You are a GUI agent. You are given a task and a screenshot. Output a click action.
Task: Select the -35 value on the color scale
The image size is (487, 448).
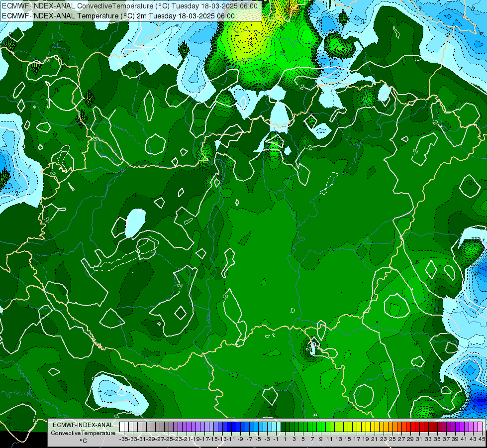(x=124, y=440)
